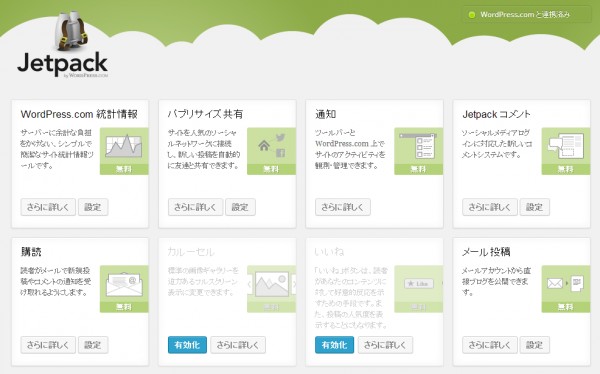Click the mail-to-post icon in メール投稿 card

click(x=566, y=283)
